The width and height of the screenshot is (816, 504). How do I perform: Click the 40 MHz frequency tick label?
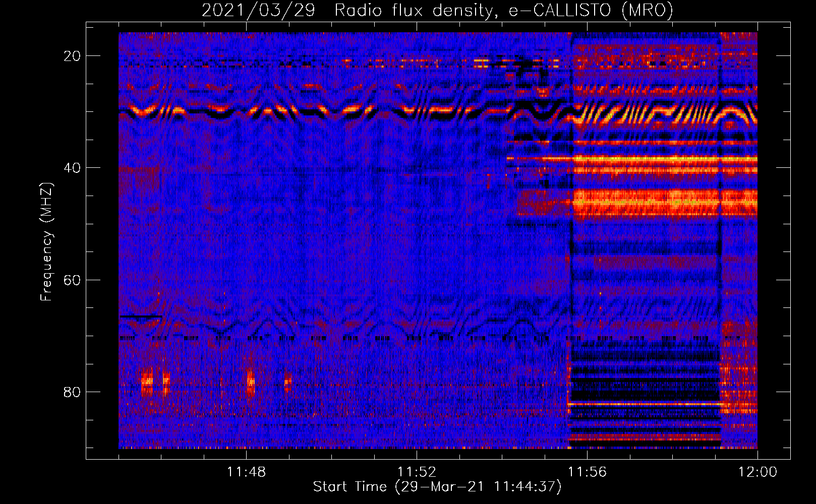click(x=72, y=168)
